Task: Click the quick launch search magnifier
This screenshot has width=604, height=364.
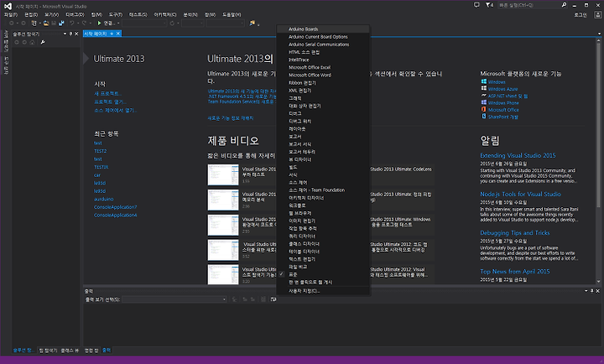Action: click(564, 5)
